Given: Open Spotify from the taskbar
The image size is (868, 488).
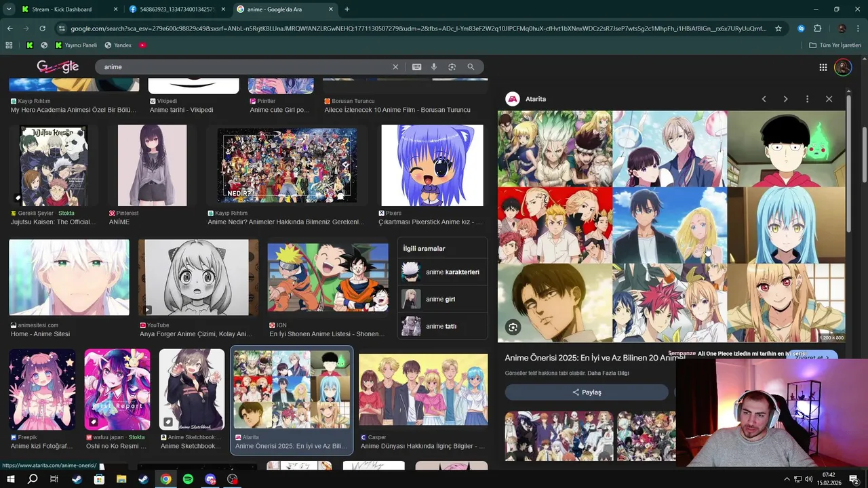Looking at the screenshot, I should [188, 479].
